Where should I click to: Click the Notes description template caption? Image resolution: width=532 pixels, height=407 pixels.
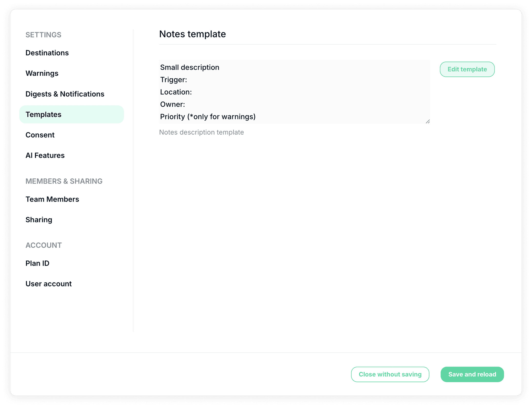201,132
